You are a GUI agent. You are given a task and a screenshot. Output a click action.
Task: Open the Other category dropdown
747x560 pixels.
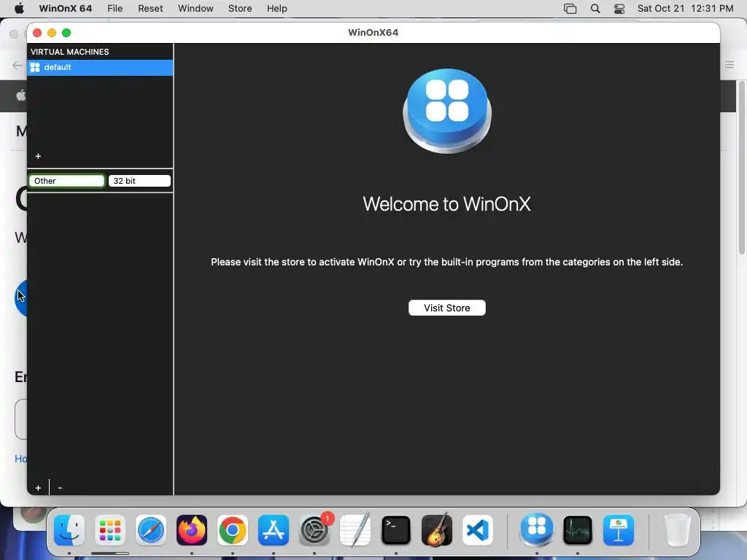click(66, 181)
